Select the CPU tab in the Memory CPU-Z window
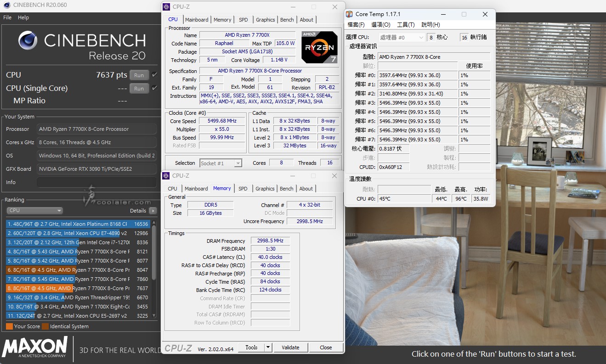606x364 pixels. point(173,189)
